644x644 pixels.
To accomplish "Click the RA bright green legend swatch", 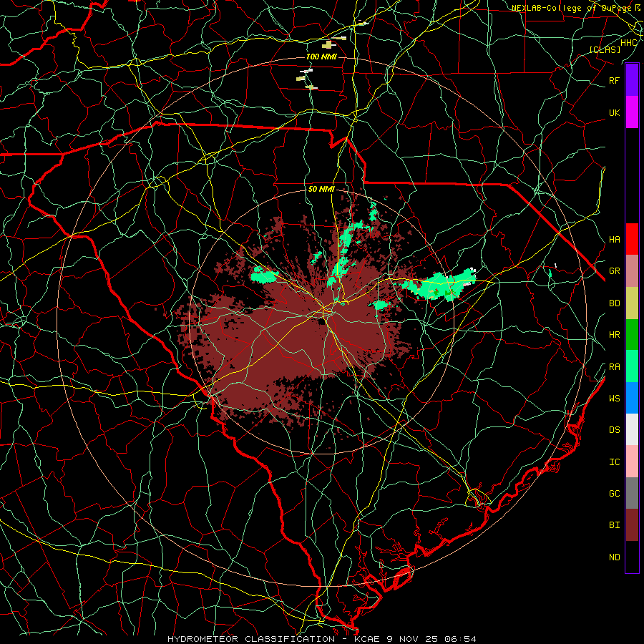I will pyautogui.click(x=632, y=366).
